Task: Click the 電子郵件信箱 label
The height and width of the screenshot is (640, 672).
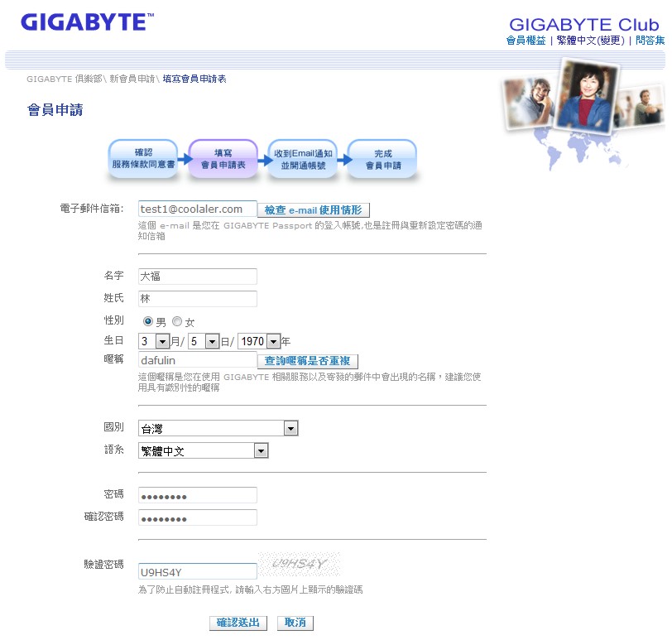Action: [92, 209]
